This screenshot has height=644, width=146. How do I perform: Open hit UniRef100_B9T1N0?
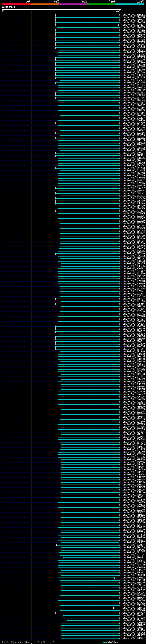[x=134, y=253]
